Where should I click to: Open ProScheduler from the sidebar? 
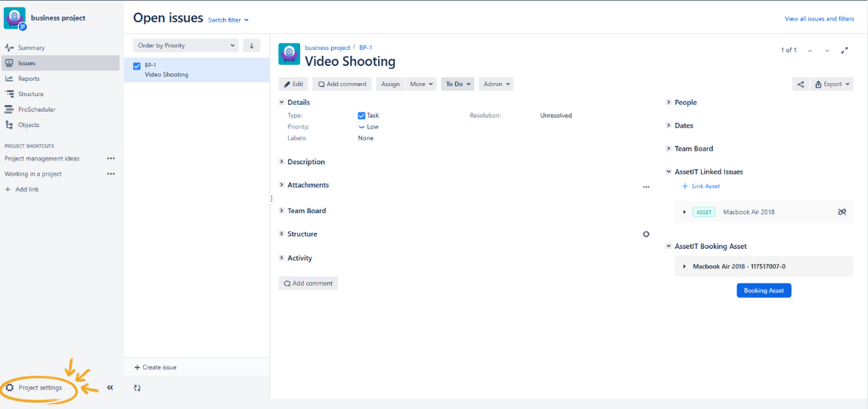[36, 110]
